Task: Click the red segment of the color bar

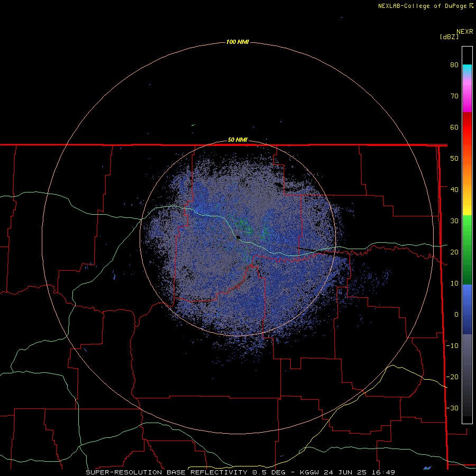Action: pyautogui.click(x=467, y=127)
